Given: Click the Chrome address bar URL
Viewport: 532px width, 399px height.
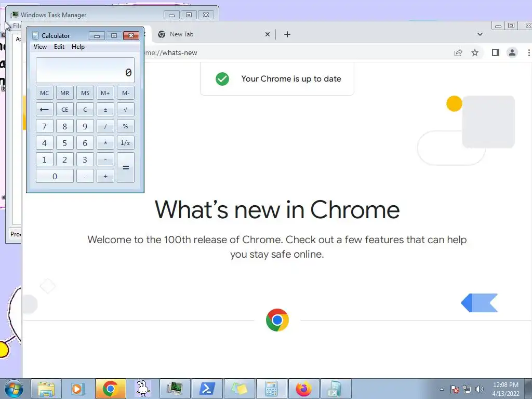Looking at the screenshot, I should pyautogui.click(x=171, y=52).
